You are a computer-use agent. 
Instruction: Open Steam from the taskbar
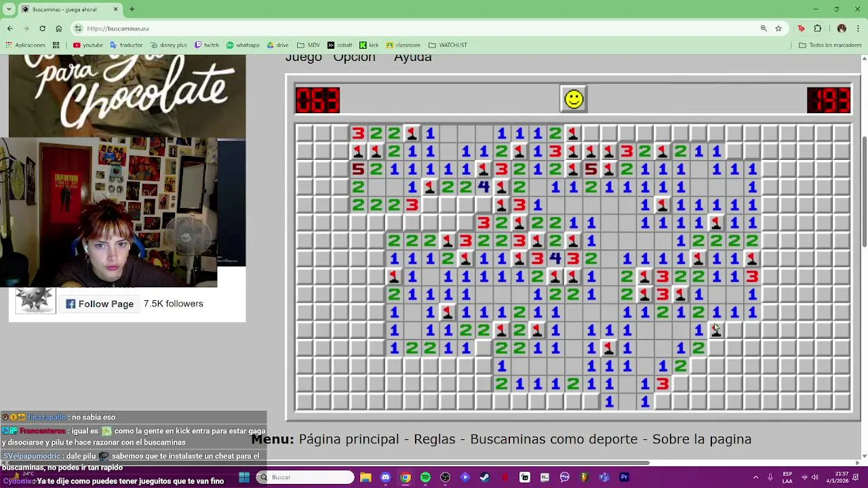[x=485, y=477]
